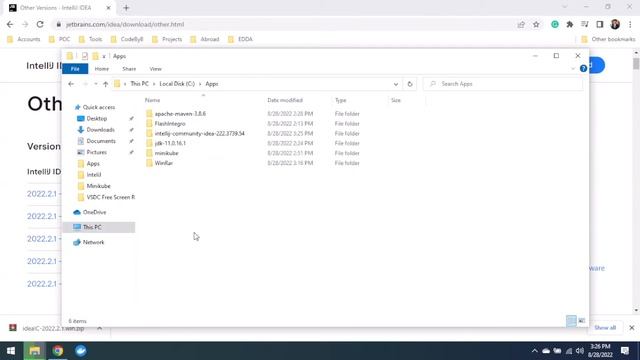Refresh the Apps folder view

pyautogui.click(x=410, y=84)
